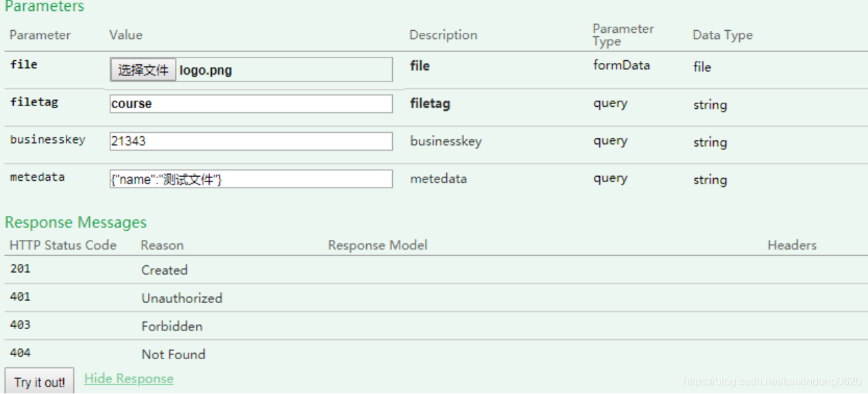Image resolution: width=868 pixels, height=394 pixels.
Task: Click the Data Type column header
Action: tap(723, 35)
